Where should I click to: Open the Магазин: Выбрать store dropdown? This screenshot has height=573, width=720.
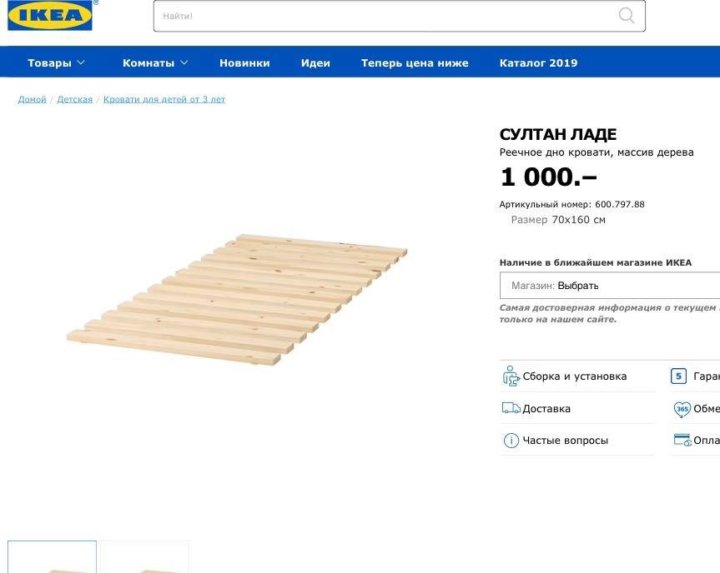coord(610,286)
